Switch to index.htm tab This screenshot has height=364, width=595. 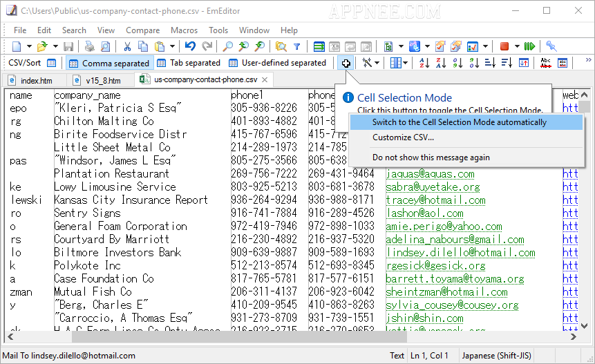point(36,80)
